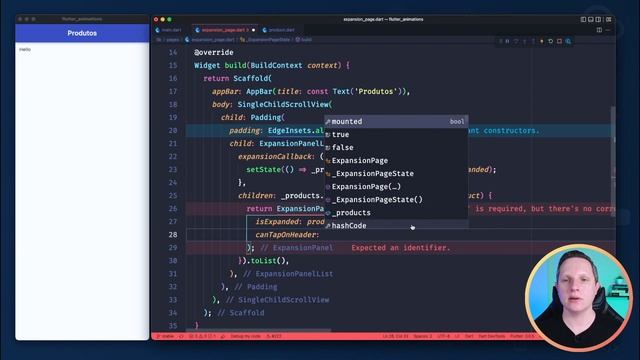Click the Hello text in simulator window
640x360 pixels.
(x=25, y=49)
